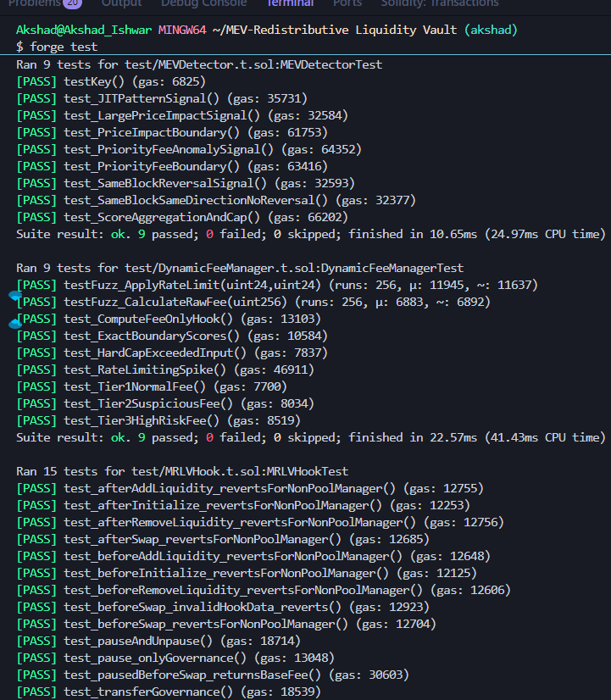Click 'test_LargePriceImpactSignal()' test name
The height and width of the screenshot is (700, 611).
(162, 115)
